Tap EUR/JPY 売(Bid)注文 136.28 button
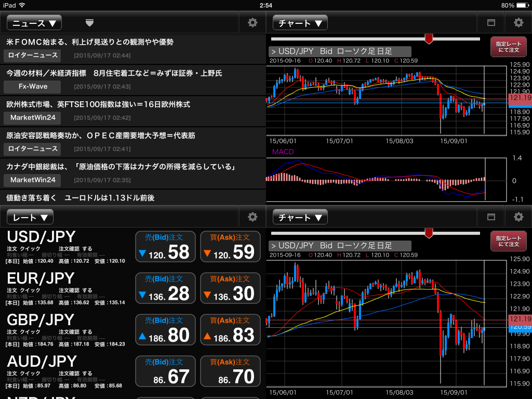532x399 pixels. point(165,288)
